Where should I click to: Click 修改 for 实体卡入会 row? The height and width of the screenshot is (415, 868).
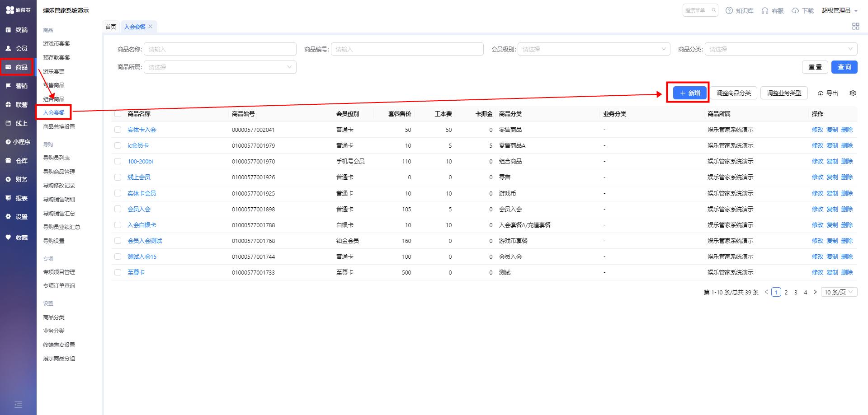[817, 130]
